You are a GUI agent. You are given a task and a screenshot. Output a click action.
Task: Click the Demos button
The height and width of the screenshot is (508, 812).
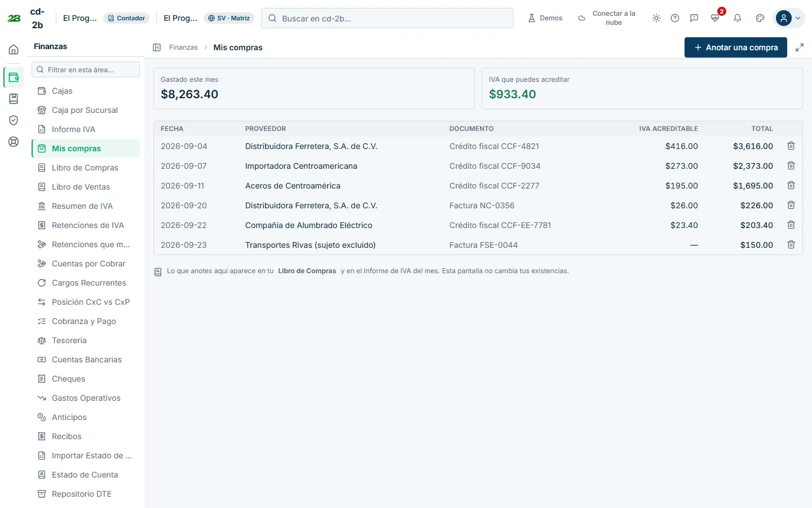pyautogui.click(x=545, y=18)
